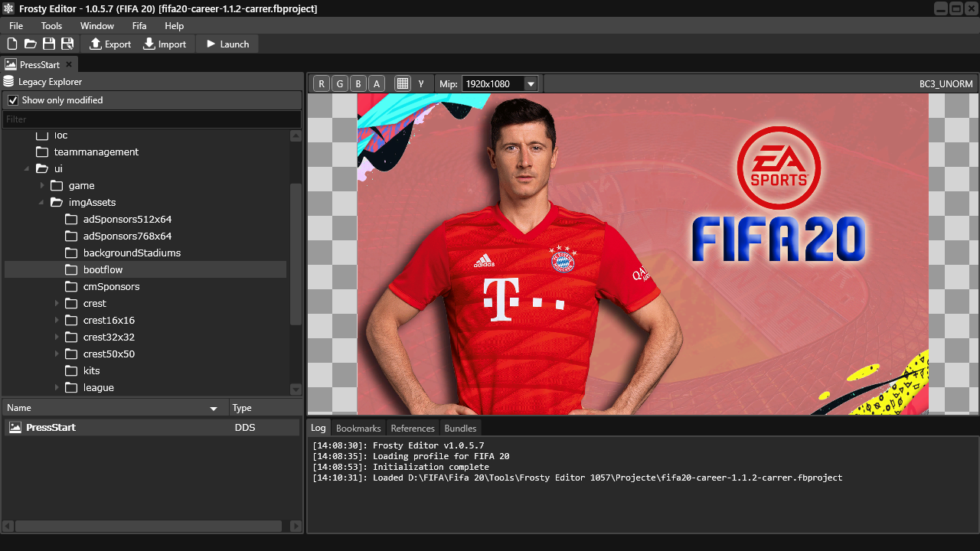
Task: Switch to the Bookmarks tab
Action: pos(358,428)
